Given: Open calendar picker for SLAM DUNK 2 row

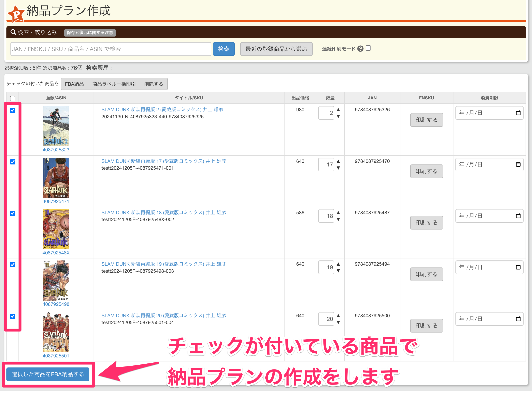Looking at the screenshot, I should tap(518, 113).
